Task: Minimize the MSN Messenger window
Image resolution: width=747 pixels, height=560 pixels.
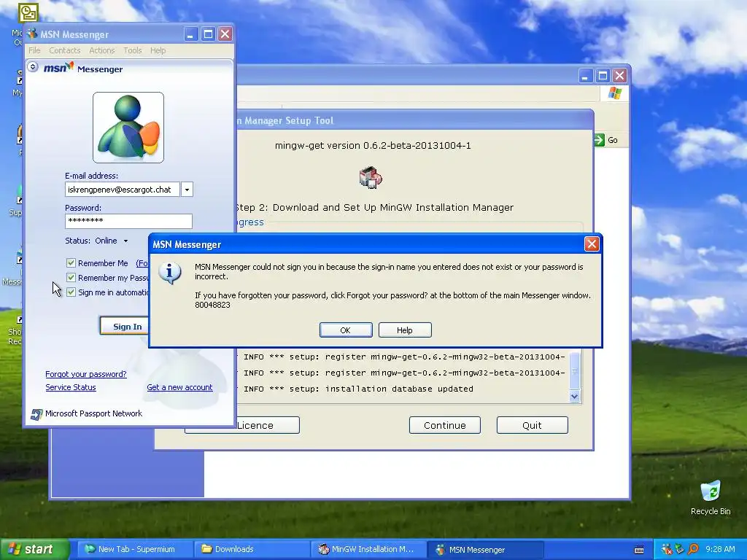Action: tap(191, 34)
